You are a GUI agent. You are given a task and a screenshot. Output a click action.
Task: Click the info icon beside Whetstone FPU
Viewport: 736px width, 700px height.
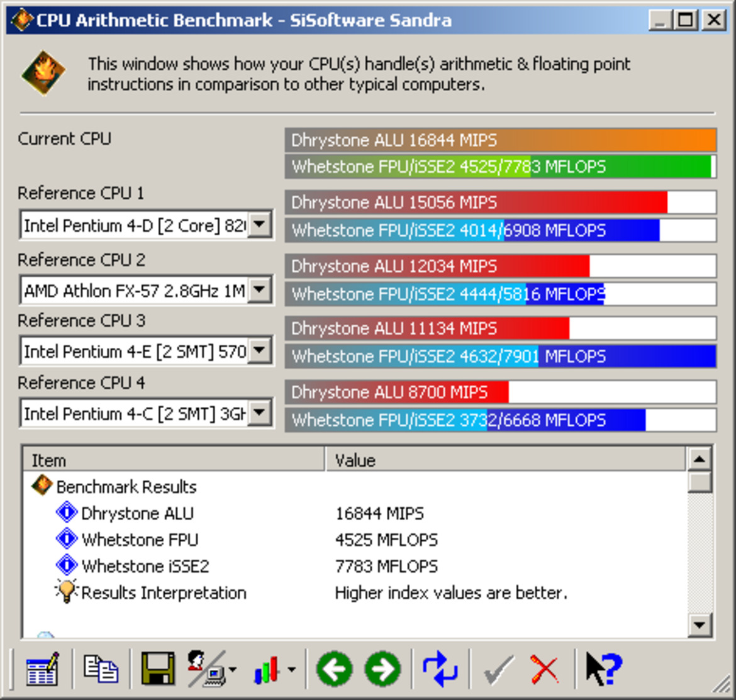[x=67, y=538]
